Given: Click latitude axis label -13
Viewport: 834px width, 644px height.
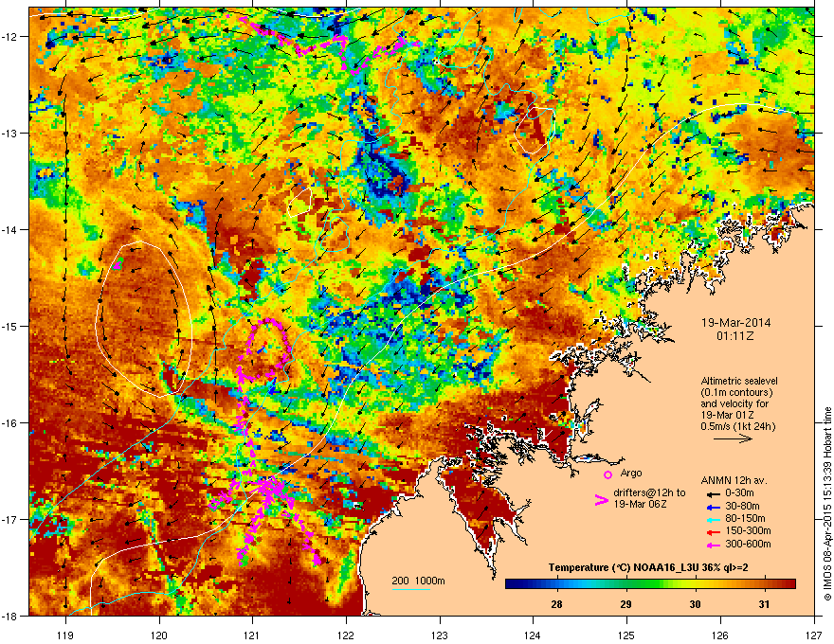Looking at the screenshot, I should (x=9, y=133).
